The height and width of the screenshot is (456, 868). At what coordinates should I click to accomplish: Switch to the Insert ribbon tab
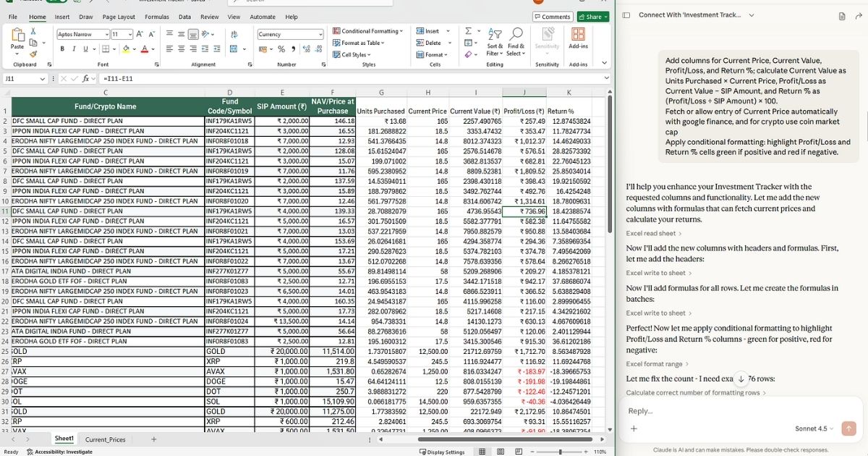pos(62,17)
